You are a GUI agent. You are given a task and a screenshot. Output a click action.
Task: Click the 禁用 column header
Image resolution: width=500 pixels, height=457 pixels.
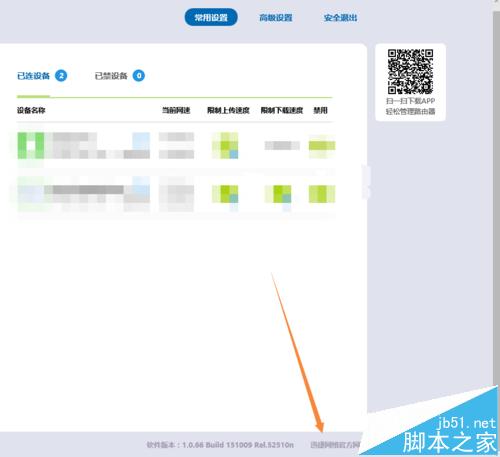[320, 110]
